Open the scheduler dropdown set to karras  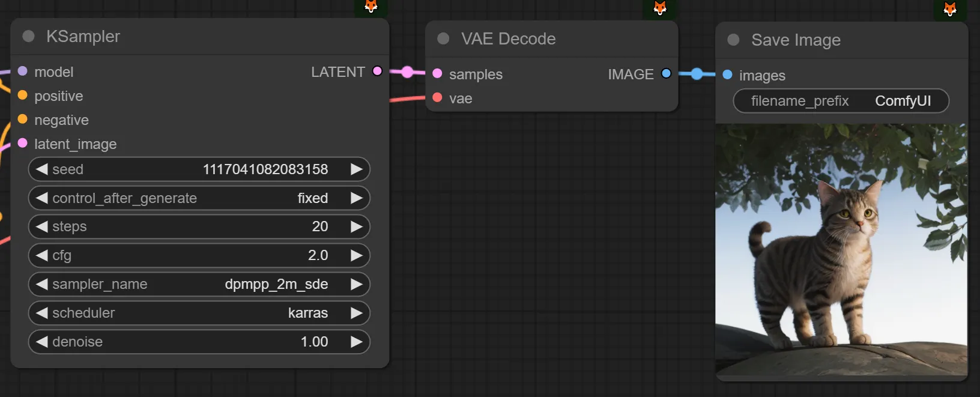(x=198, y=313)
